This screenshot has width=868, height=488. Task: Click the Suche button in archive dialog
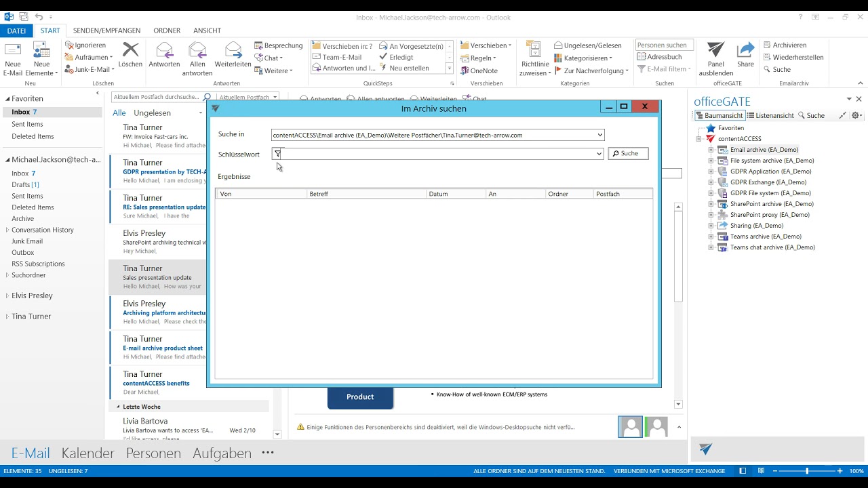click(x=628, y=154)
